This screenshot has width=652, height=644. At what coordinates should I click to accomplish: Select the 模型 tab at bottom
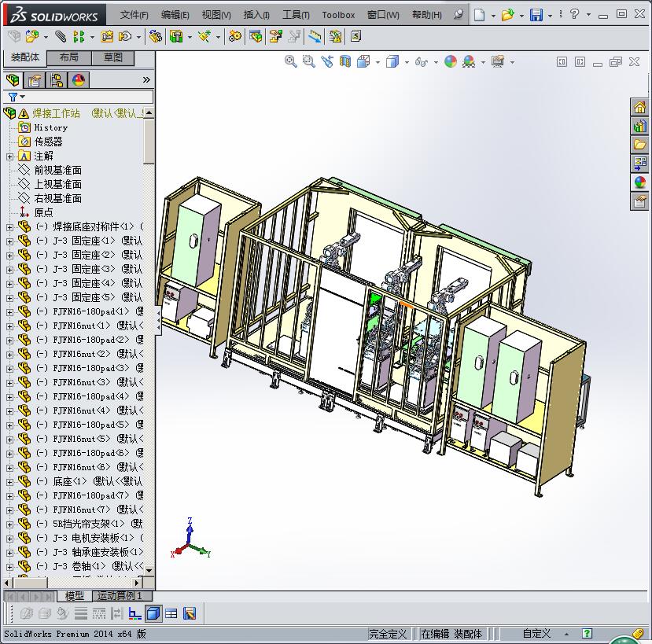(x=75, y=596)
